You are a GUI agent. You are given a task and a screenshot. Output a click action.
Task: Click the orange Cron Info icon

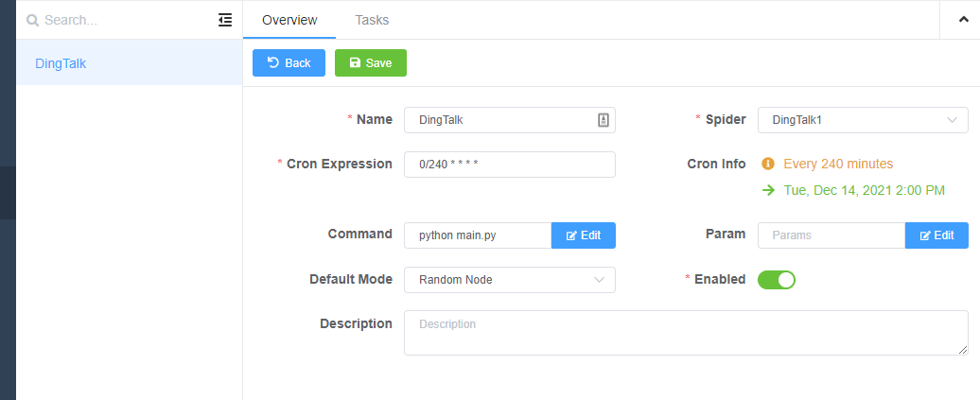point(768,164)
